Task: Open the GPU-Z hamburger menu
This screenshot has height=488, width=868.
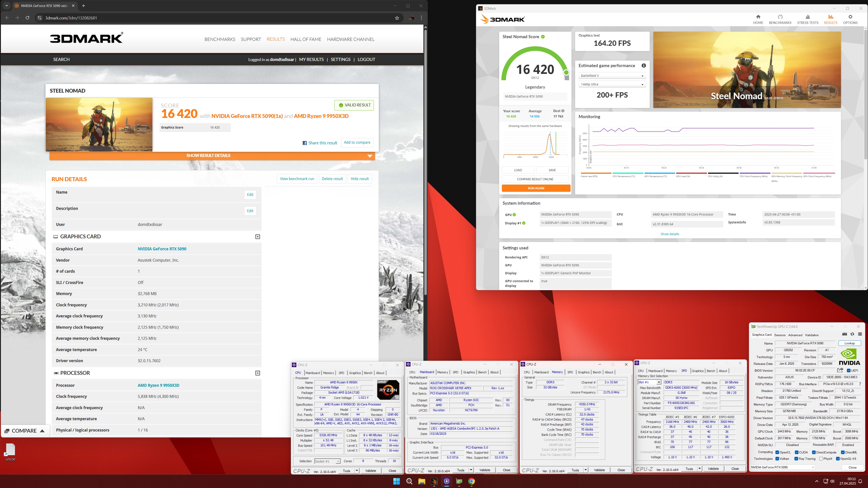Action: click(860, 334)
